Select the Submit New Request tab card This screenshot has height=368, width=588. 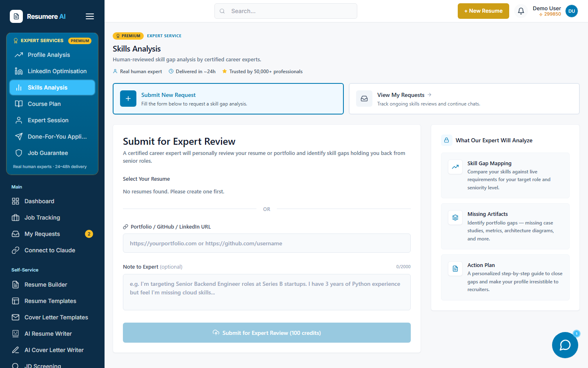coord(228,99)
